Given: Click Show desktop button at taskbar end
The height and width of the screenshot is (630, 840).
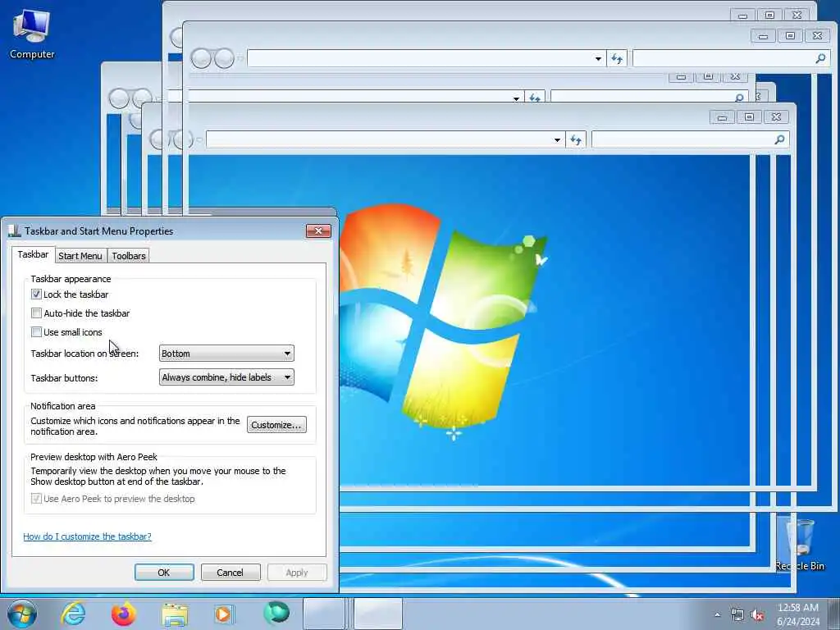Looking at the screenshot, I should [834, 614].
